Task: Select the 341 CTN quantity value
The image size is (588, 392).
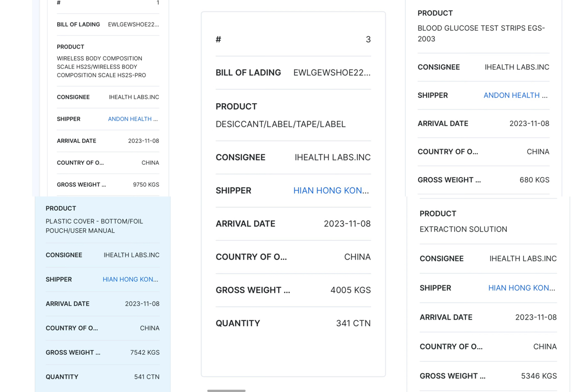Action: pyautogui.click(x=353, y=323)
